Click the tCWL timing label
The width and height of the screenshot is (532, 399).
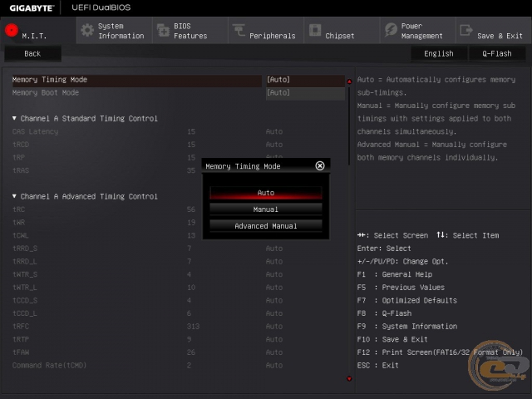(x=20, y=235)
